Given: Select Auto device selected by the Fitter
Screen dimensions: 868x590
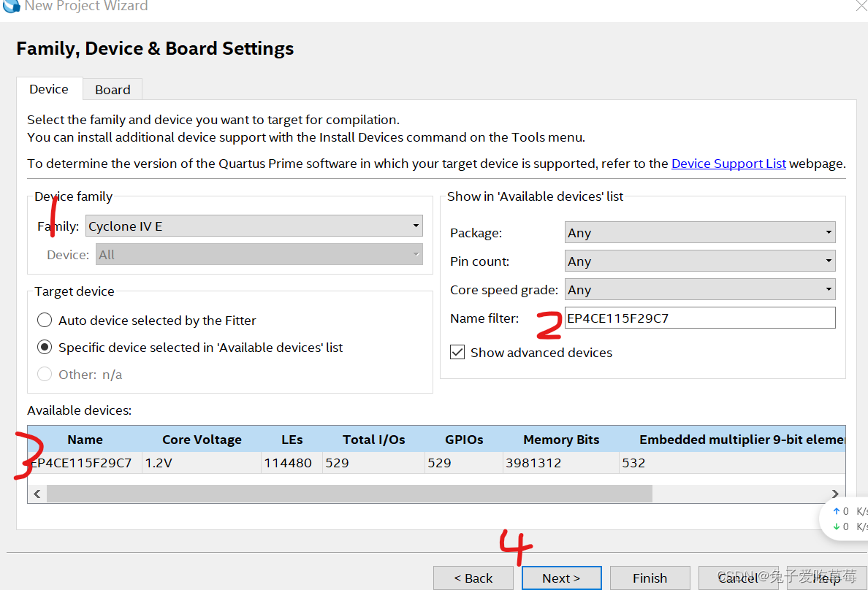Looking at the screenshot, I should 45,321.
